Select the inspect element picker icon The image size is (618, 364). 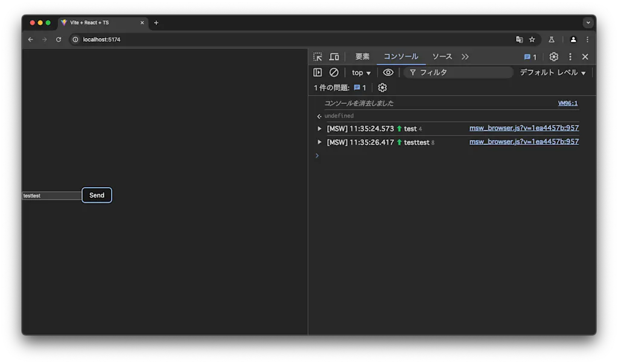tap(317, 57)
